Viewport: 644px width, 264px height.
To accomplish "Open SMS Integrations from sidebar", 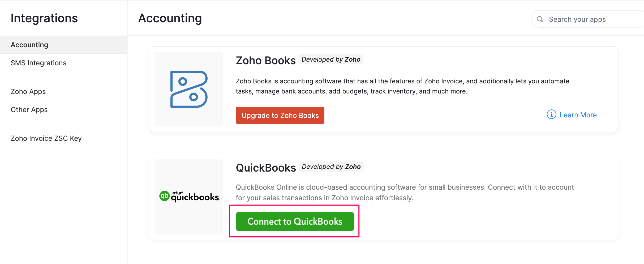I will [38, 63].
